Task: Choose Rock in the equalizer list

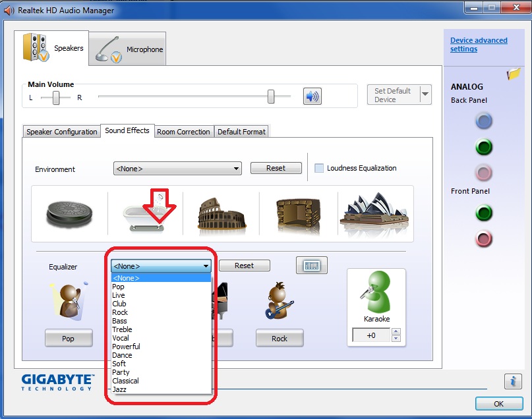Action: (x=161, y=312)
